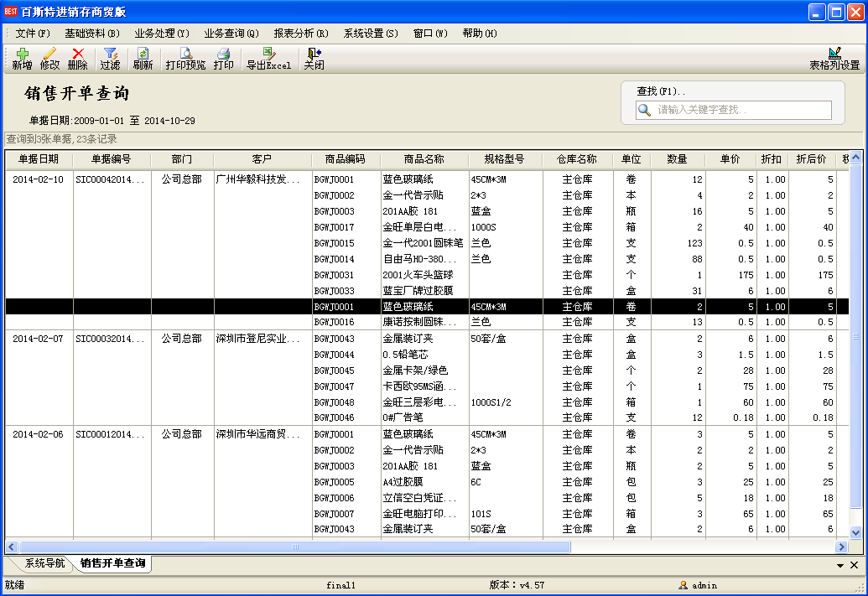The image size is (868, 596).
Task: Sort by the 单据日期 column header
Action: (39, 159)
